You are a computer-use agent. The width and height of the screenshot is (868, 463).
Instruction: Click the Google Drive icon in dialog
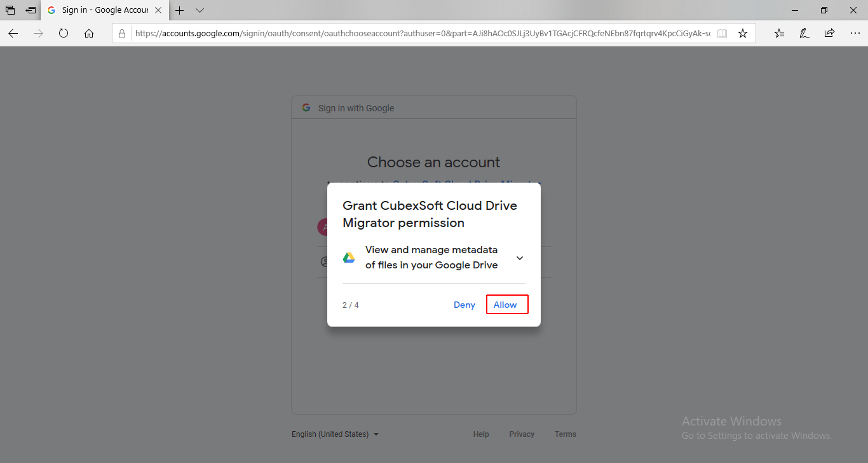(x=349, y=258)
